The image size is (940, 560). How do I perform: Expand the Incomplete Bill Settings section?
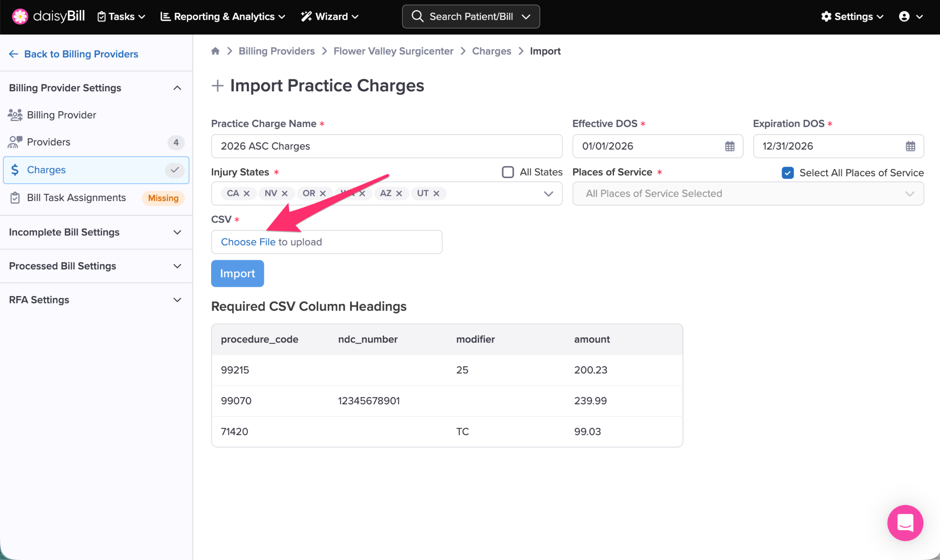point(177,232)
